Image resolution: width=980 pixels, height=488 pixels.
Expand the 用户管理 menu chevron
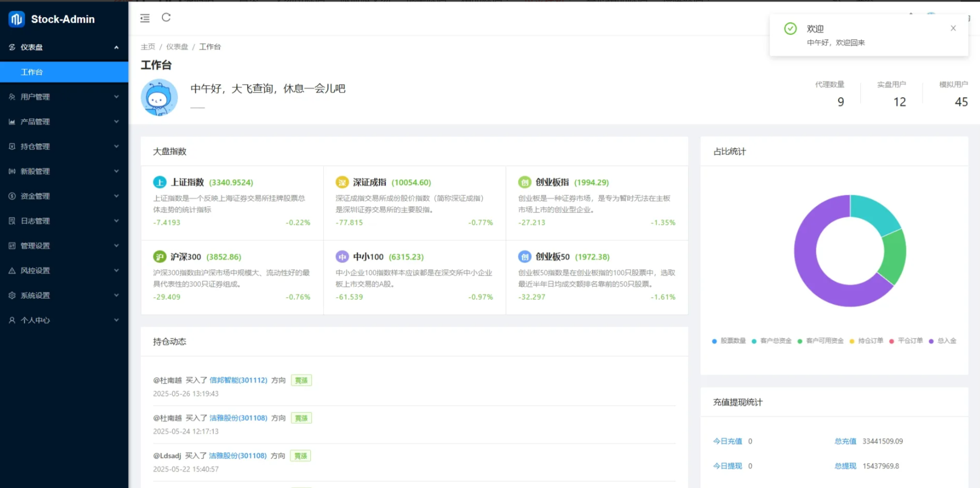[116, 97]
